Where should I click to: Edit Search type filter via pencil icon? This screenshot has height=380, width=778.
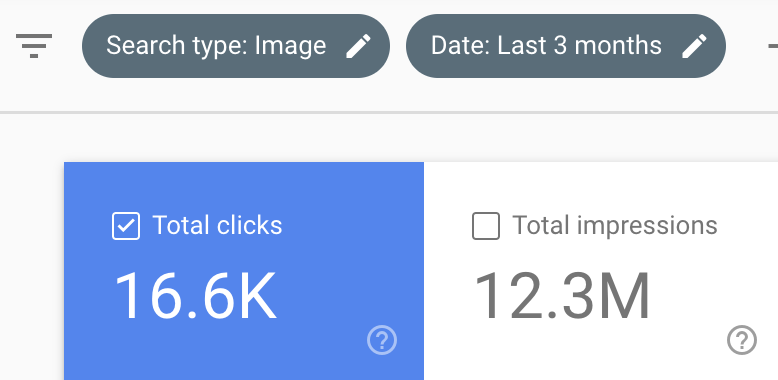pyautogui.click(x=358, y=46)
